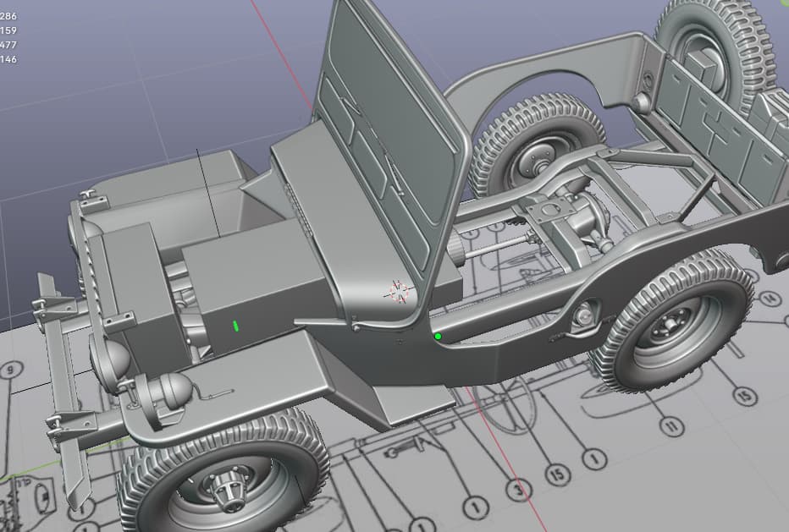Select blueprint callout circle number 11

pos(674,425)
